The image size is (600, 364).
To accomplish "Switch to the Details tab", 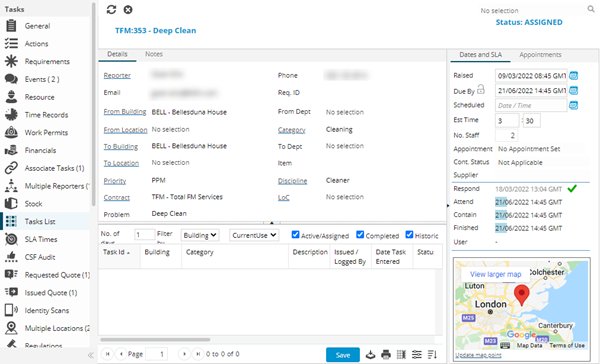I will pos(117,54).
